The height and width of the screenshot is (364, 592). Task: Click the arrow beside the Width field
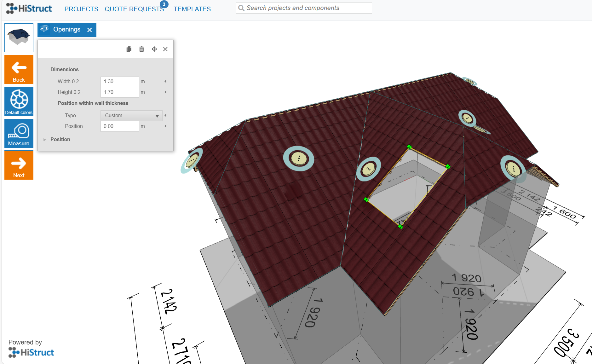(165, 82)
